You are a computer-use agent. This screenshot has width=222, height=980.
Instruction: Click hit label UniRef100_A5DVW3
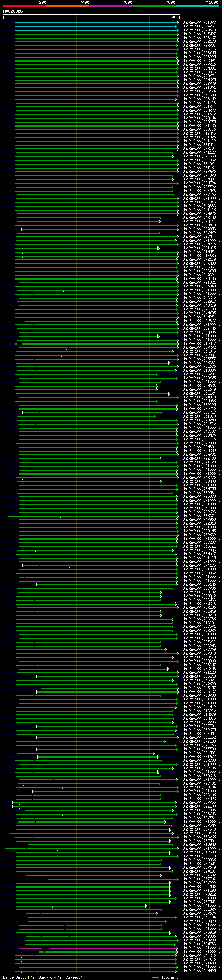pyautogui.click(x=199, y=940)
